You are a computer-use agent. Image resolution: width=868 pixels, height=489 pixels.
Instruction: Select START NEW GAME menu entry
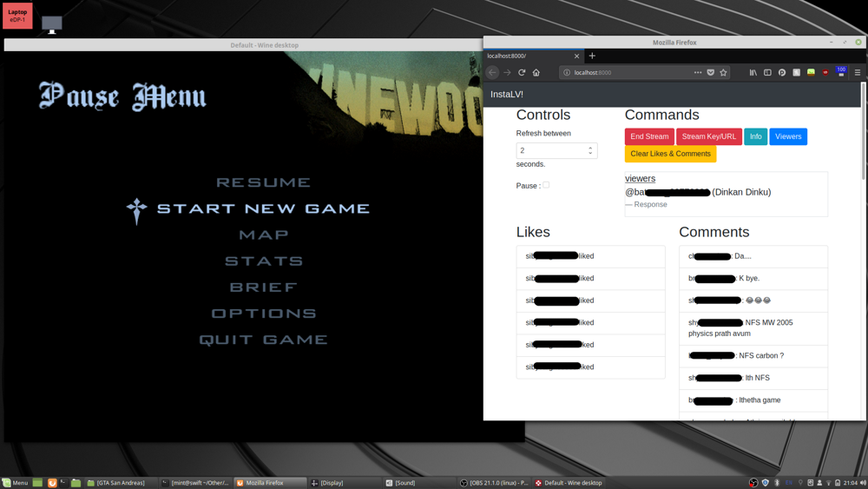coord(264,208)
